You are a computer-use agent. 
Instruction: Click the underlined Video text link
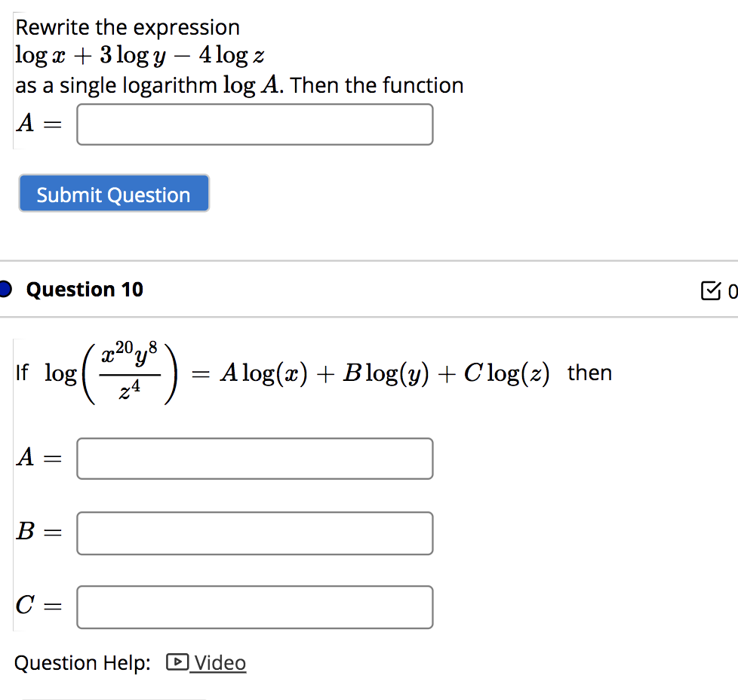point(219,662)
